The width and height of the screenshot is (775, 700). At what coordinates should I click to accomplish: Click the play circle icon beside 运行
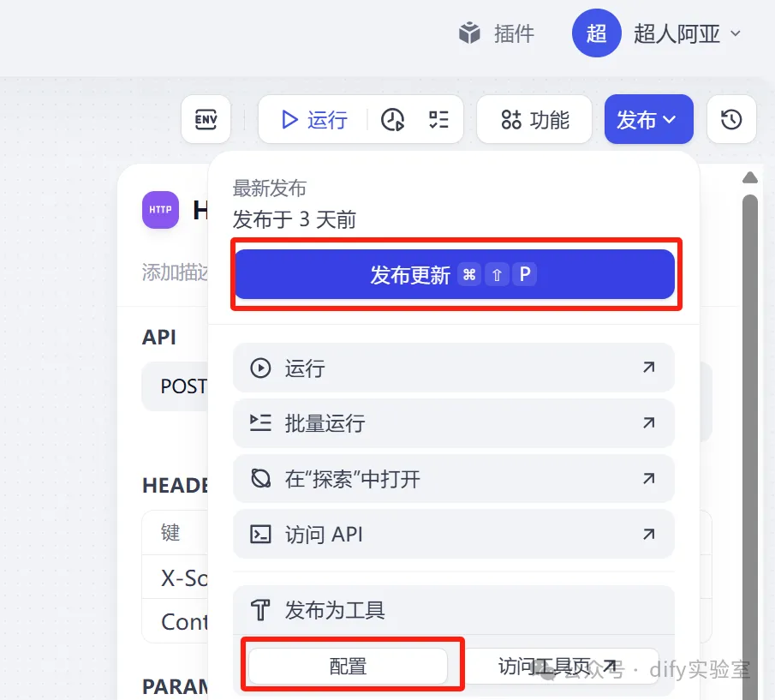(x=260, y=368)
